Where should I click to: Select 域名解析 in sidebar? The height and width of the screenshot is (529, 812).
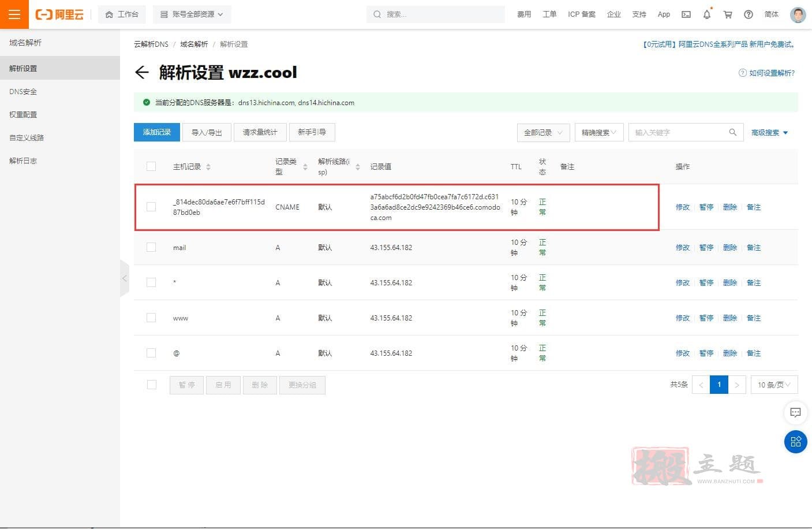(25, 43)
